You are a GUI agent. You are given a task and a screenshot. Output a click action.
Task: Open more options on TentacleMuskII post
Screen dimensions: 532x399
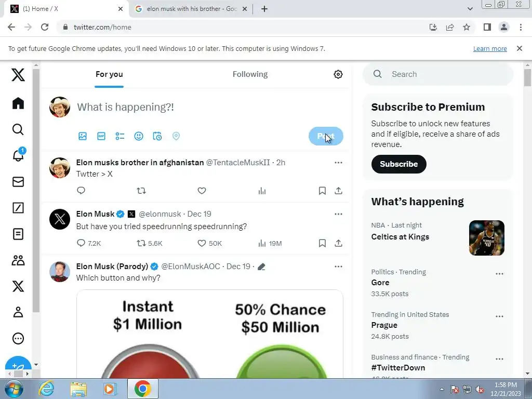click(x=338, y=163)
